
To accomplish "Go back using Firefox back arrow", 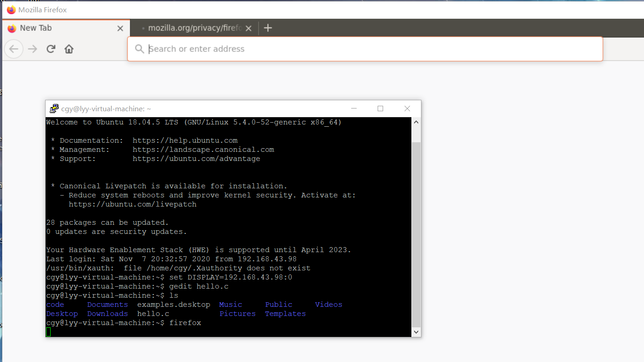I will click(x=14, y=49).
